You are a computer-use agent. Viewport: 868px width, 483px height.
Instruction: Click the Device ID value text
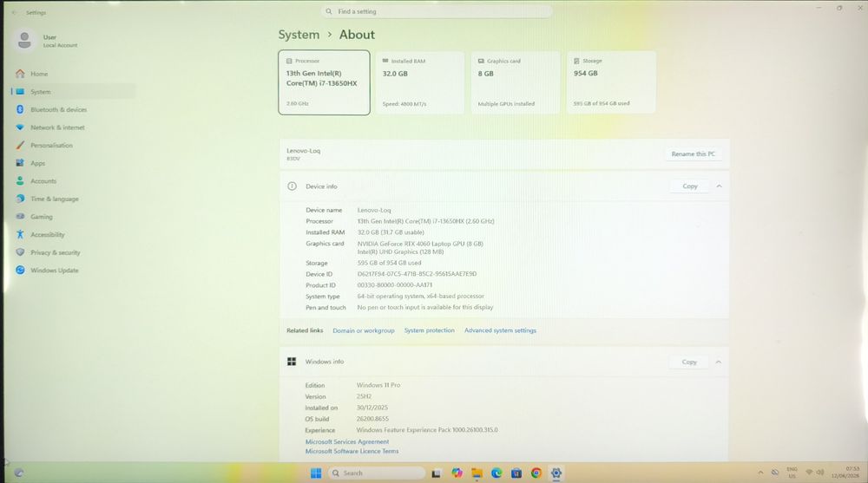click(417, 274)
